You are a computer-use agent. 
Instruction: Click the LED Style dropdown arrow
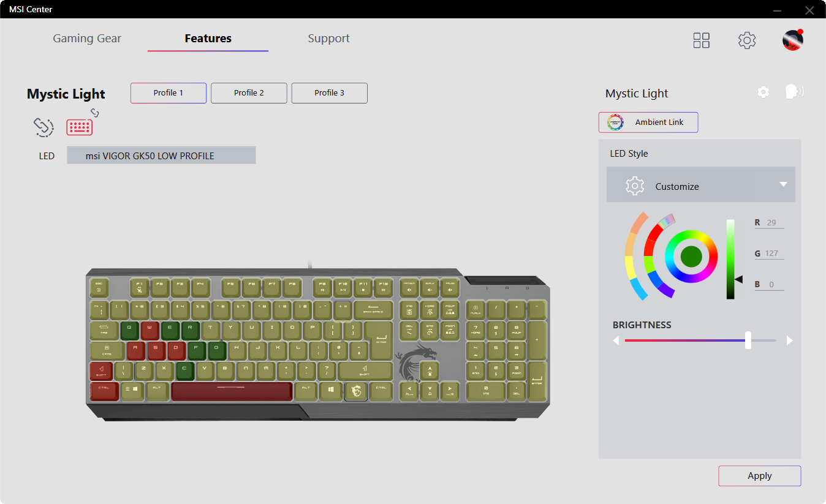tap(783, 184)
